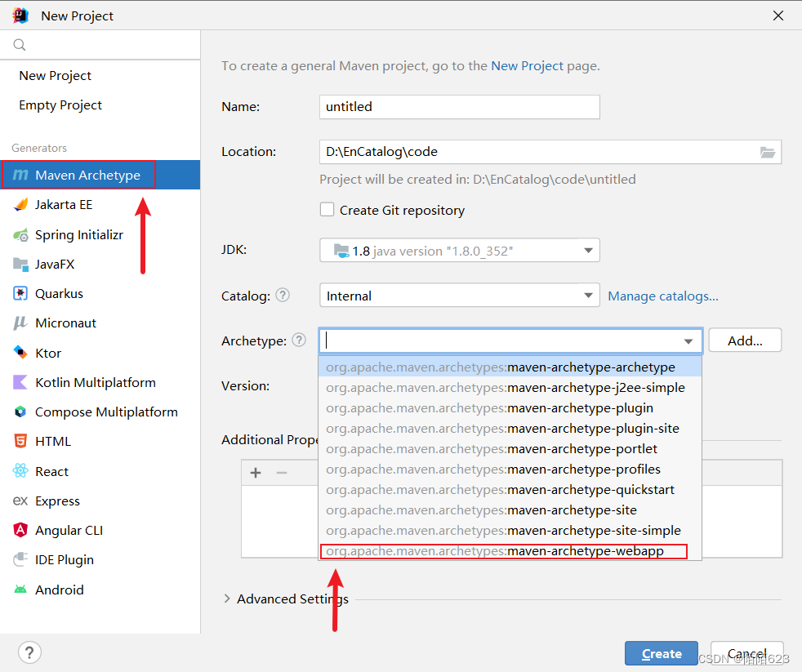
Task: Click the search magnifier icon
Action: 20,45
